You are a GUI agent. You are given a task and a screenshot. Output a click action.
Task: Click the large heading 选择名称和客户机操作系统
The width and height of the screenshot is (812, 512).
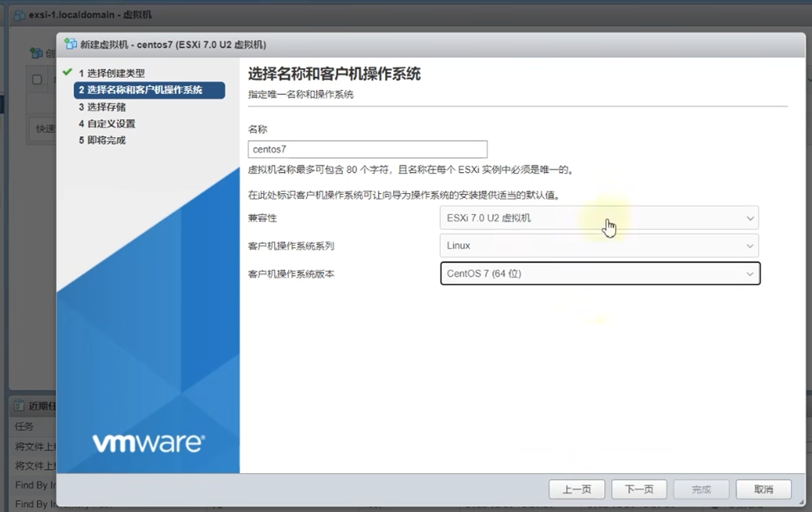point(334,74)
